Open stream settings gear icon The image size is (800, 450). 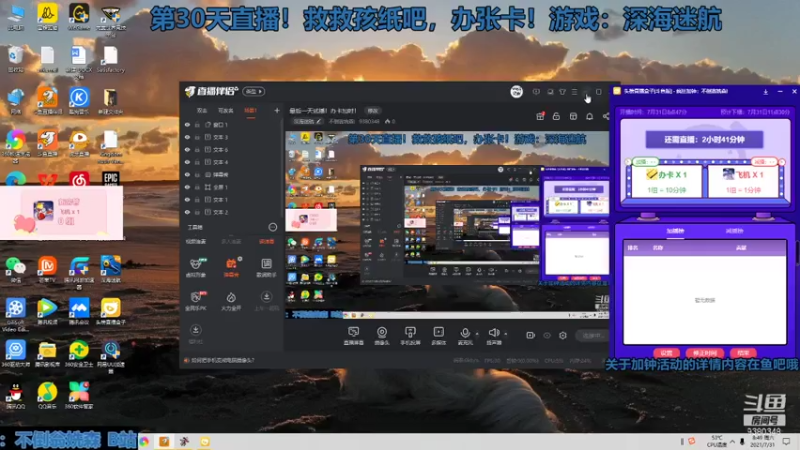click(563, 335)
